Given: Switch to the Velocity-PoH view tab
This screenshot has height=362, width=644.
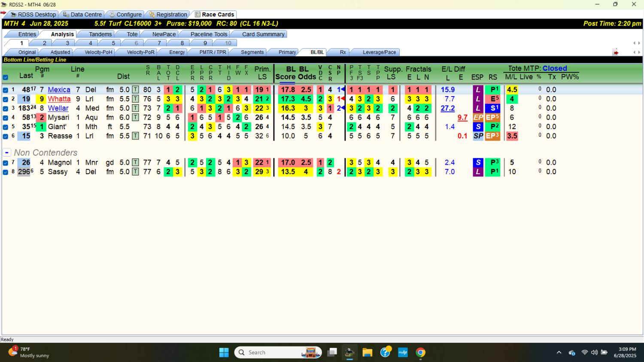Looking at the screenshot, I should tap(98, 52).
